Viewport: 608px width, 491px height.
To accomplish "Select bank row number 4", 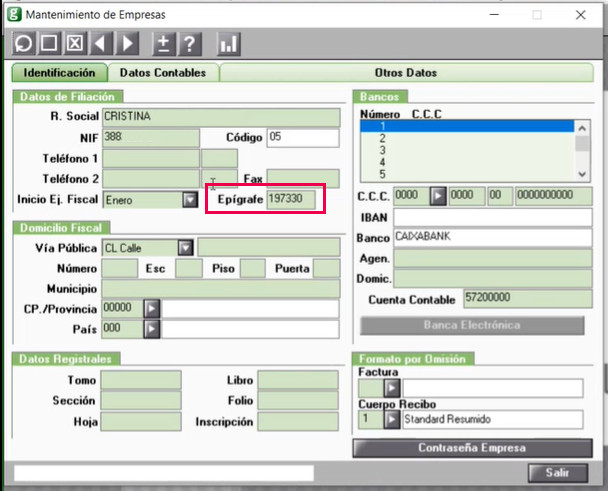I will coord(467,162).
